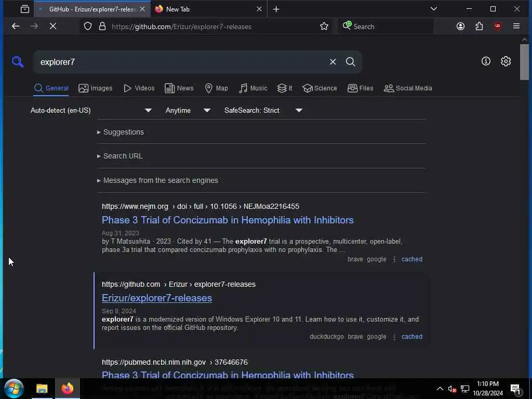The height and width of the screenshot is (399, 532).
Task: Open search preferences gear icon
Action: point(506,61)
